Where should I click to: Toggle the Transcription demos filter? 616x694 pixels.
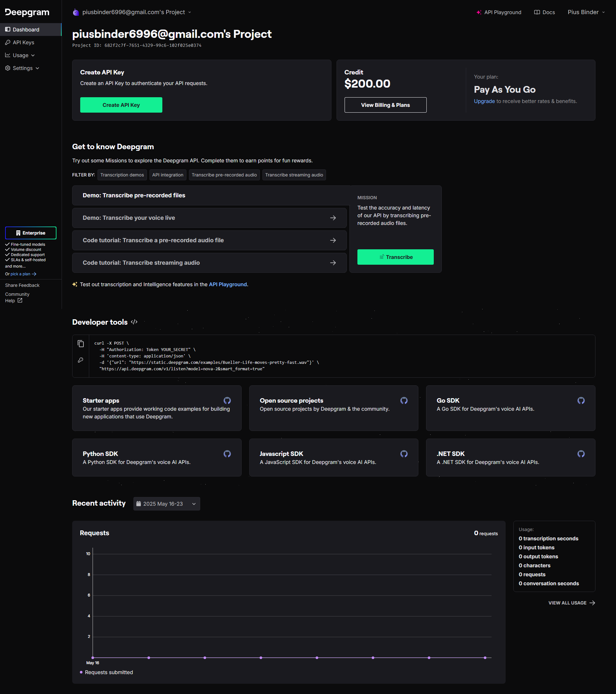[x=122, y=175]
